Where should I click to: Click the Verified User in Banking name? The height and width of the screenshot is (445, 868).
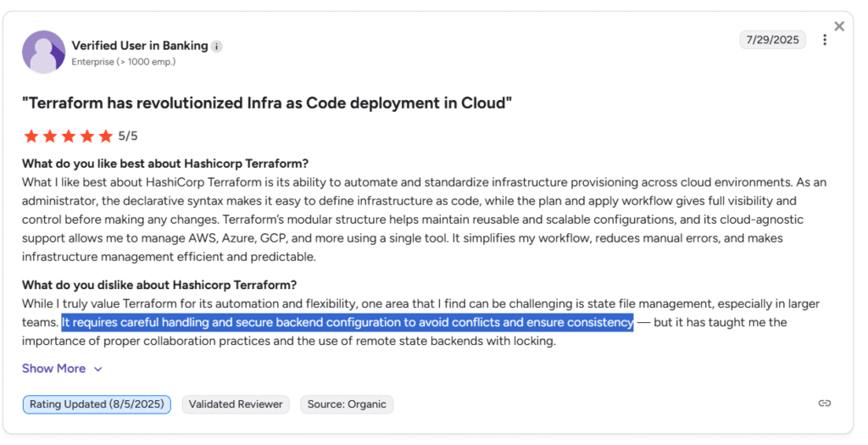tap(140, 46)
